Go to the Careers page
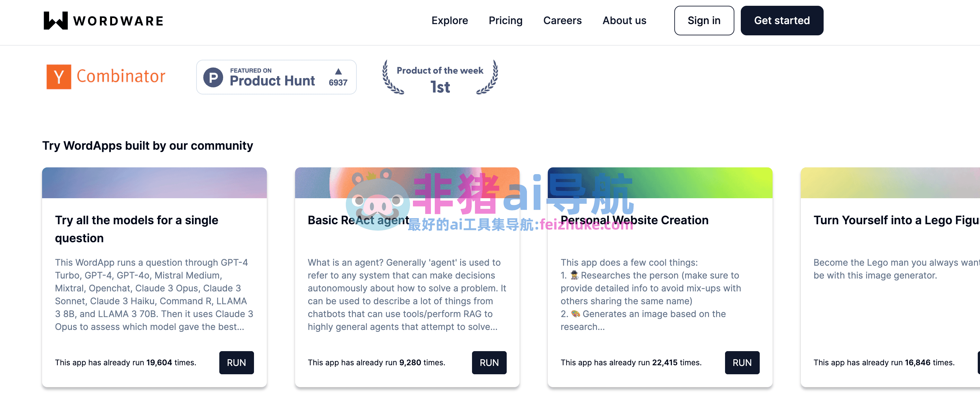Screen dimensions: 980x399 [562, 21]
